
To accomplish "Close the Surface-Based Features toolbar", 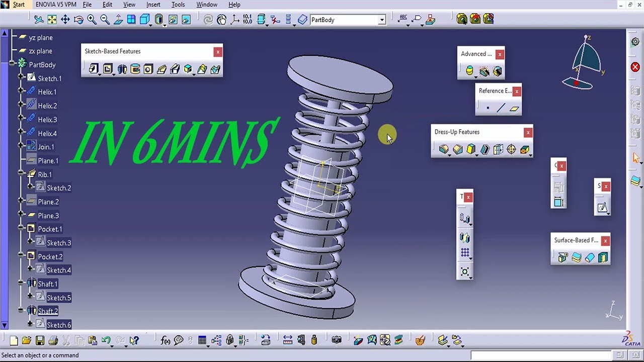I will (605, 241).
